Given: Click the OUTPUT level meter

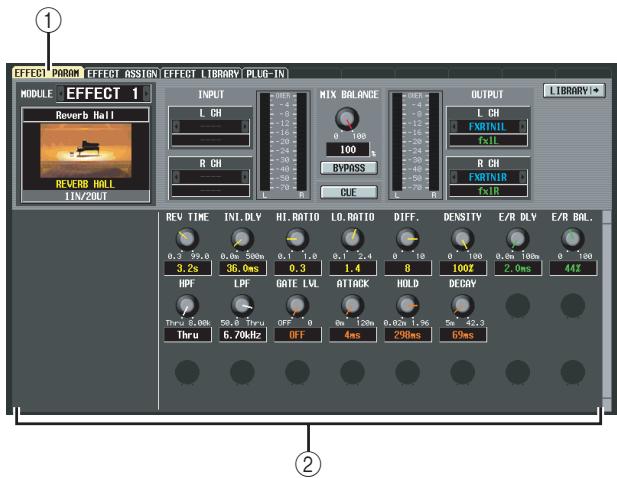Looking at the screenshot, I should 416,145.
